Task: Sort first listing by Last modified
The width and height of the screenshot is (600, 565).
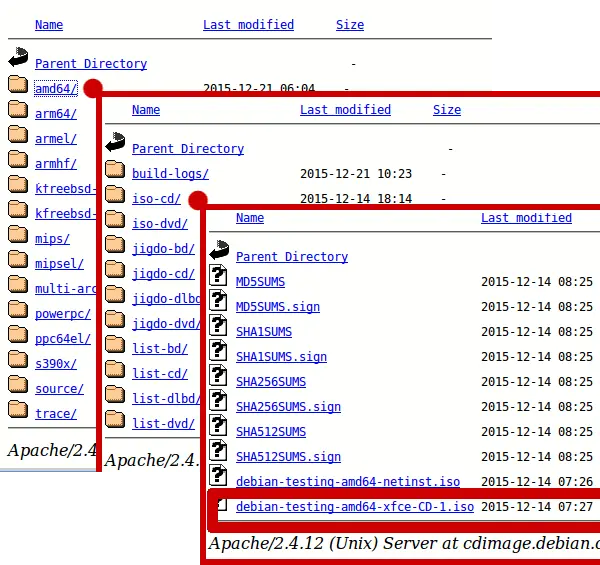Action: tap(248, 24)
